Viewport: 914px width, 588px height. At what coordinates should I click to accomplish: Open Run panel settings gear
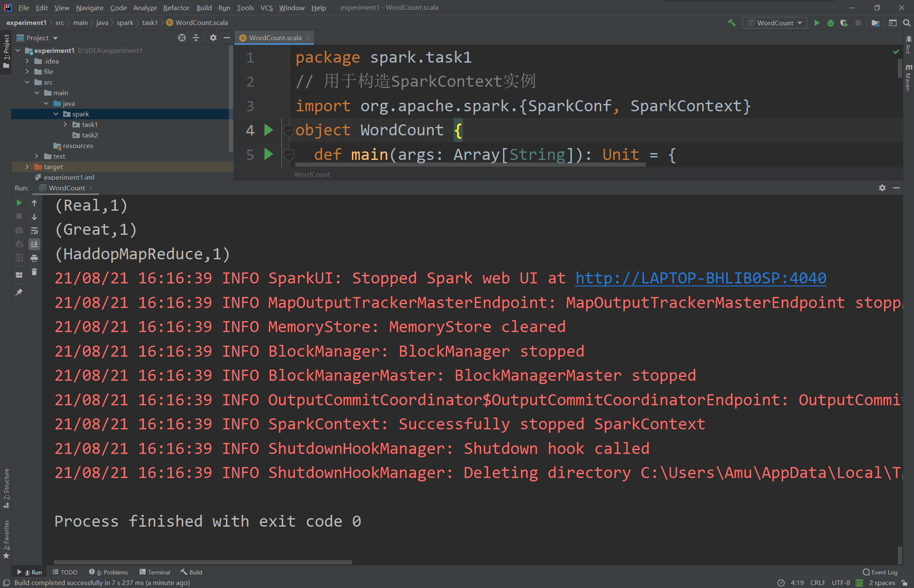click(882, 188)
